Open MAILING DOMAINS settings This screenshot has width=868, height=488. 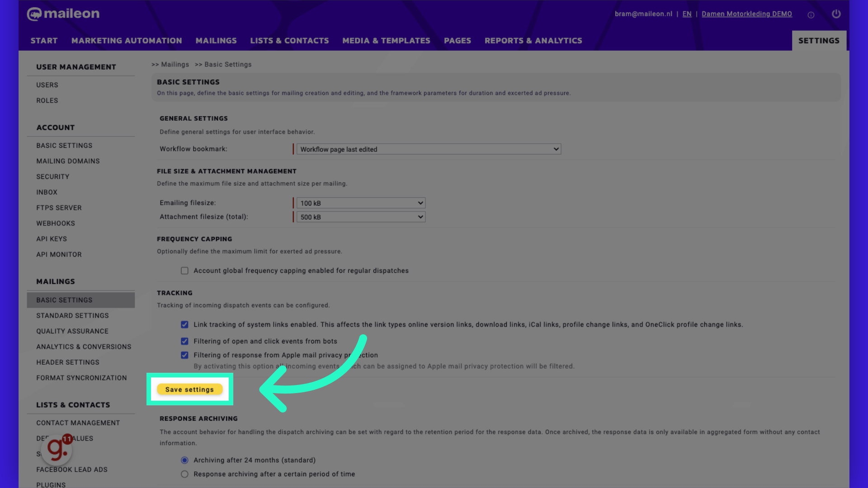click(68, 161)
